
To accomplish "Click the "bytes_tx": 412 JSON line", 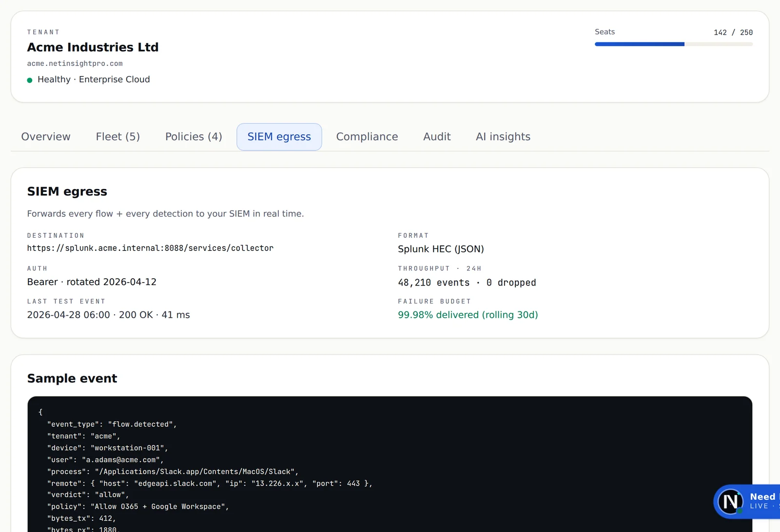I will point(81,519).
